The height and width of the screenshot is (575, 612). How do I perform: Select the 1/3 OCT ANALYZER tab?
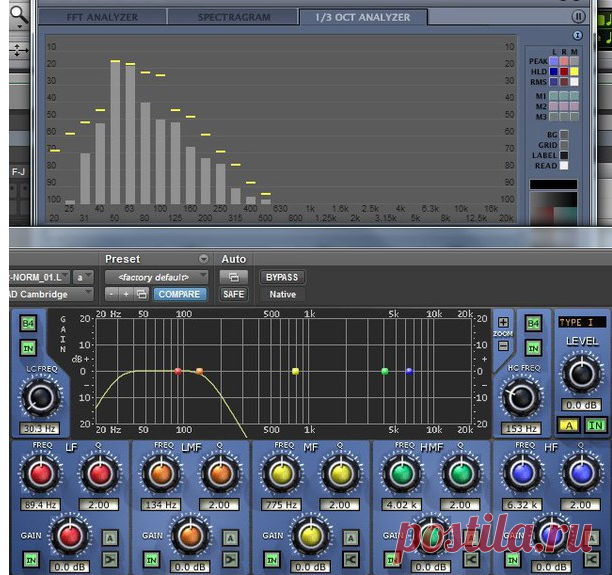(x=363, y=17)
